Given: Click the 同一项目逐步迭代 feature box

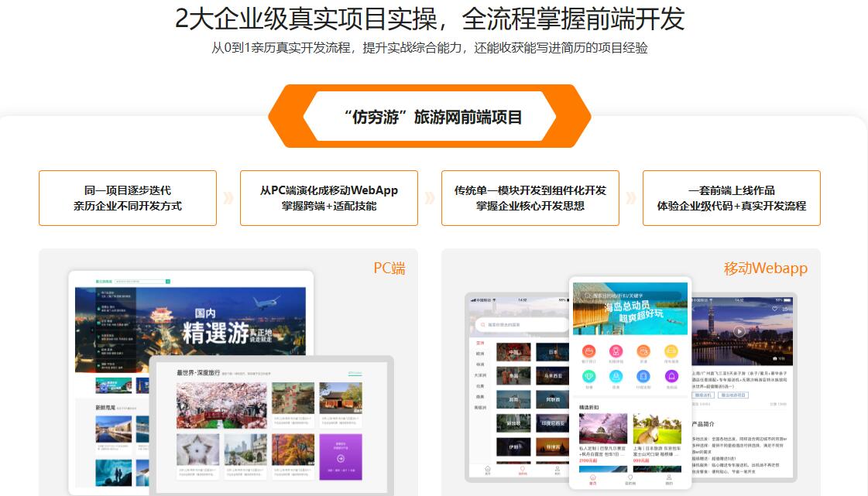Looking at the screenshot, I should pos(128,198).
